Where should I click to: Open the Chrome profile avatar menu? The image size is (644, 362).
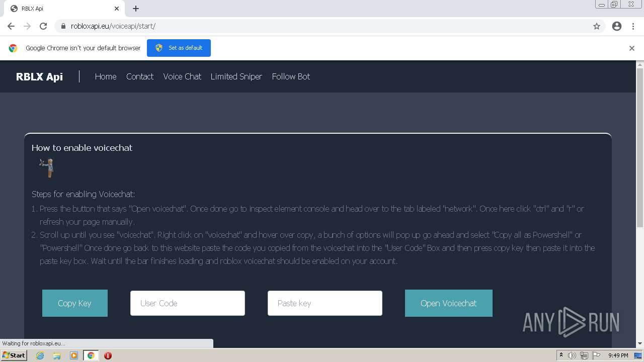click(617, 26)
